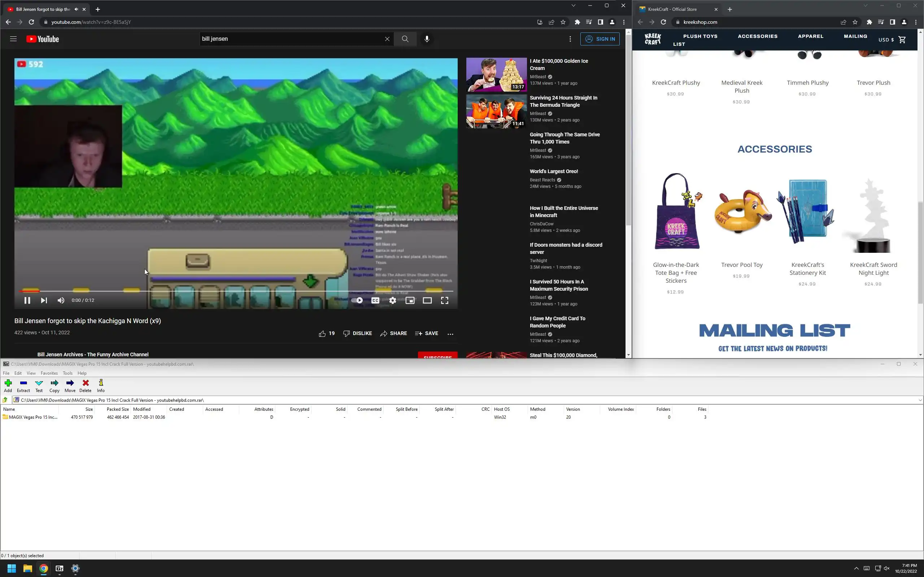This screenshot has width=924, height=577.
Task: Open the Trevor Pool Toy product link
Action: click(741, 265)
